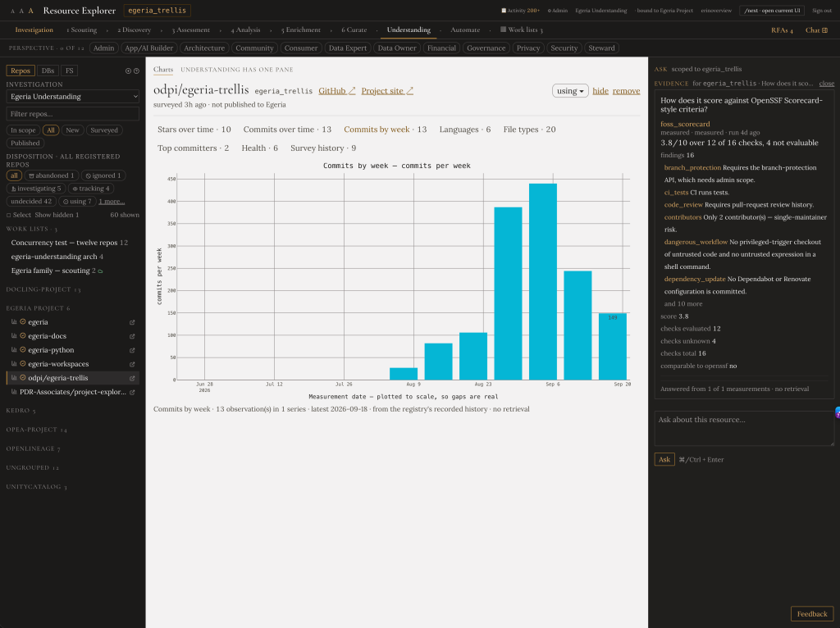Switch to the DBs tab
The width and height of the screenshot is (840, 628).
click(x=48, y=71)
